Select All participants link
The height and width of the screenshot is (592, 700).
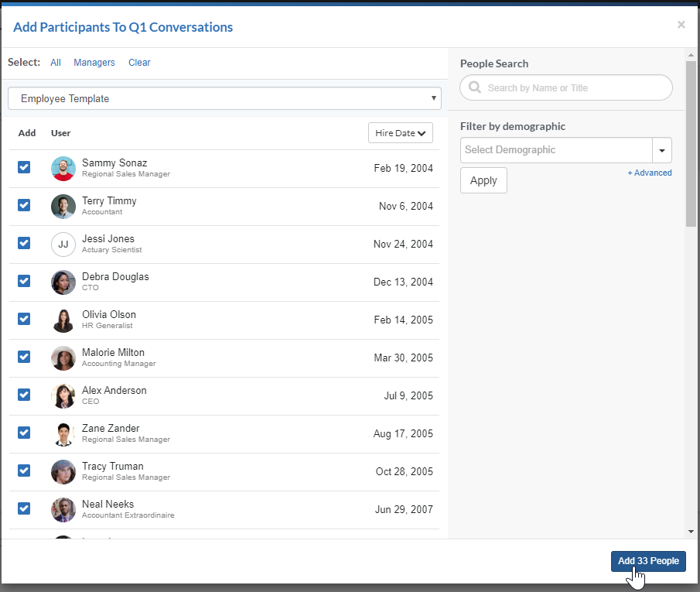(56, 63)
